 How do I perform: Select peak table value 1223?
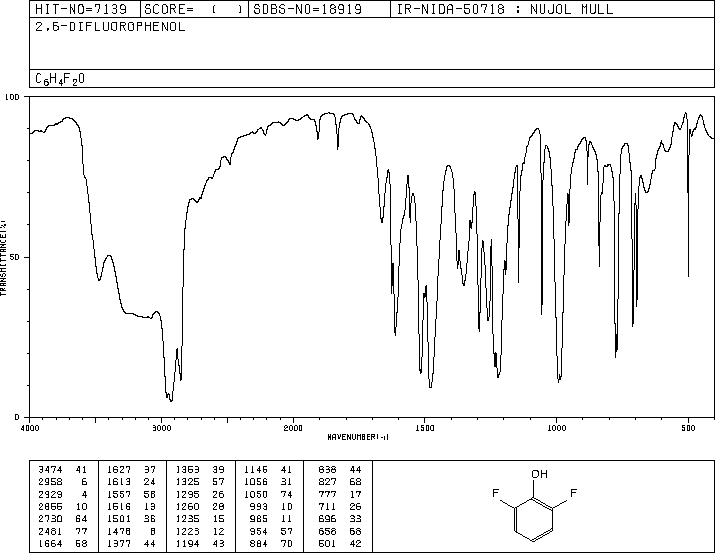pyautogui.click(x=187, y=532)
